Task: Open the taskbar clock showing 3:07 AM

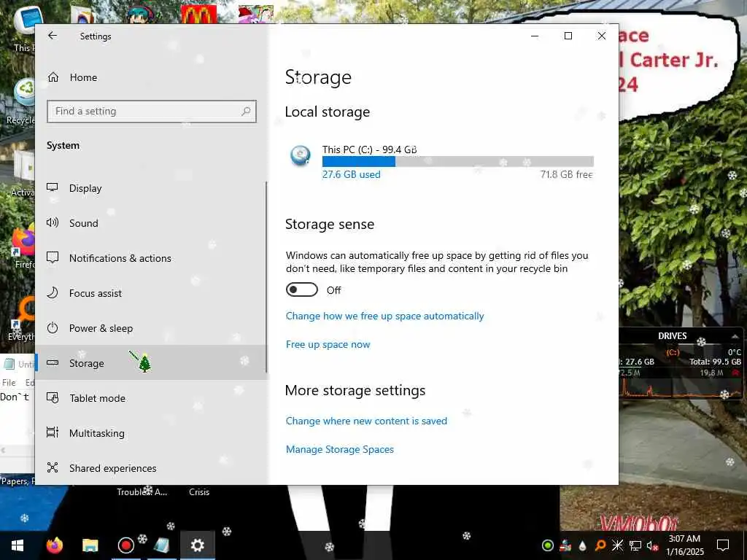Action: point(684,545)
